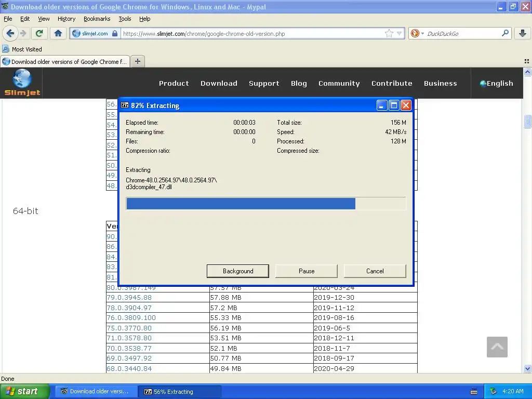Image resolution: width=532 pixels, height=399 pixels.
Task: Open the English language selector
Action: (496, 83)
